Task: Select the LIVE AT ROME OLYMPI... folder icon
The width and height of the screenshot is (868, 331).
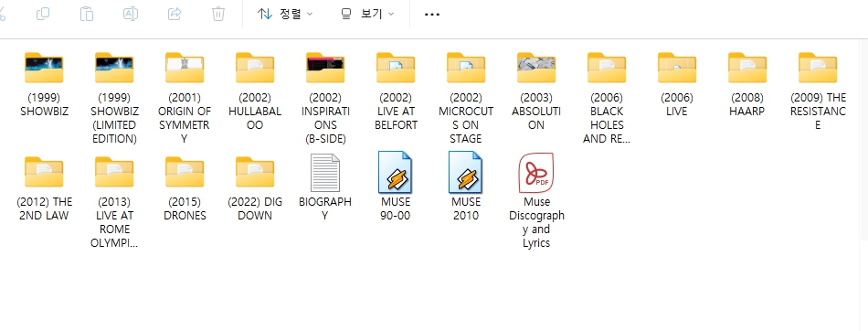Action: point(114,172)
